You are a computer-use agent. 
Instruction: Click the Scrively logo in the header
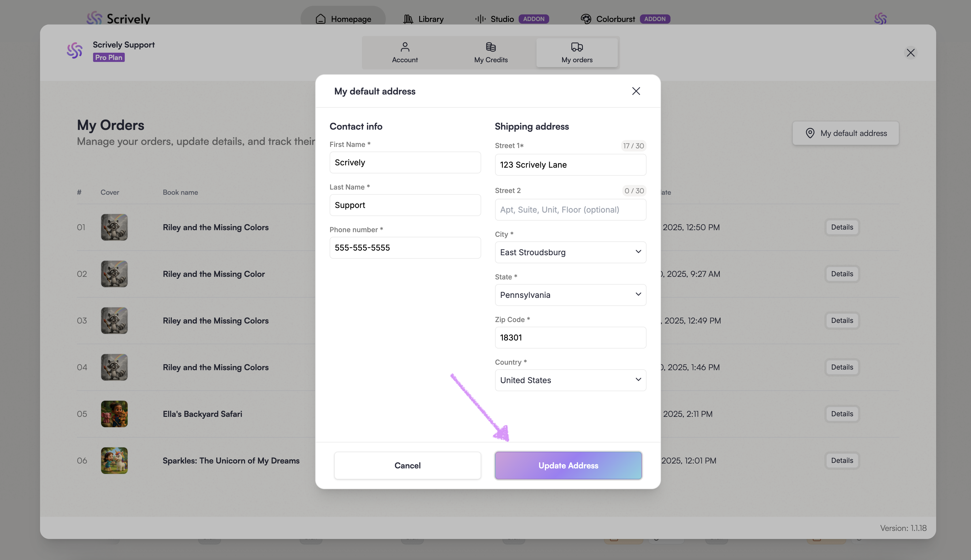point(118,18)
